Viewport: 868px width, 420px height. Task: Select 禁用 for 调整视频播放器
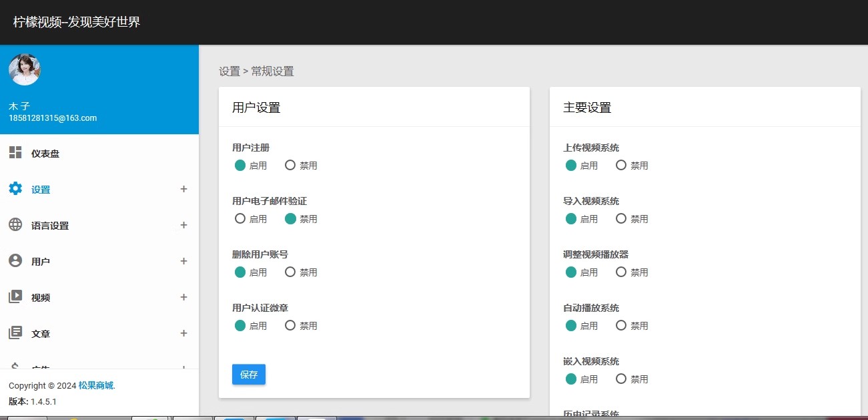(x=621, y=272)
